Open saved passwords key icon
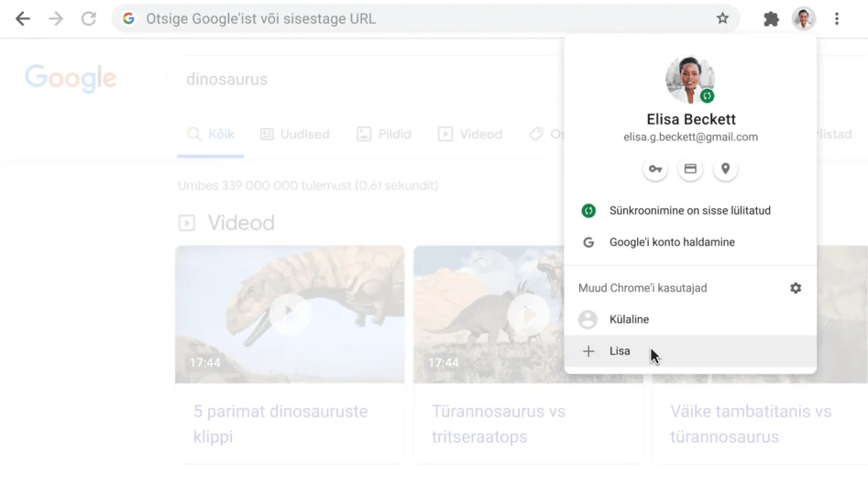 (x=654, y=169)
